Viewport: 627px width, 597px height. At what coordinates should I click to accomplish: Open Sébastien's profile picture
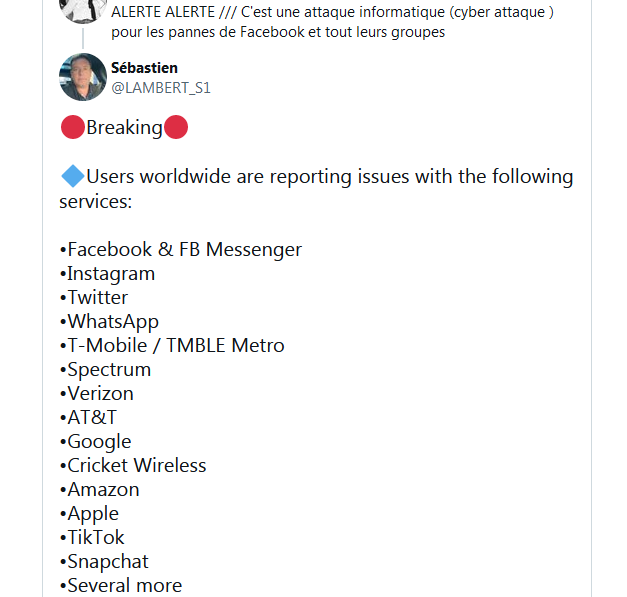(83, 77)
